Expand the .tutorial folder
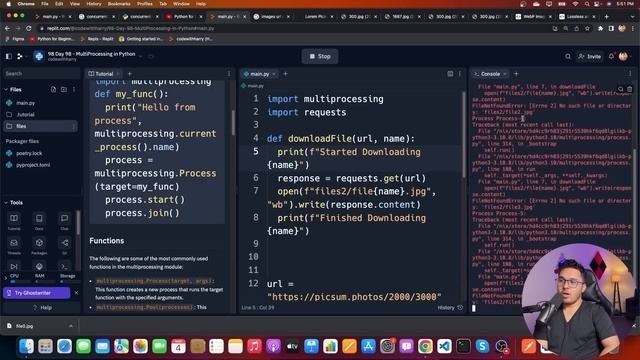 [25, 115]
